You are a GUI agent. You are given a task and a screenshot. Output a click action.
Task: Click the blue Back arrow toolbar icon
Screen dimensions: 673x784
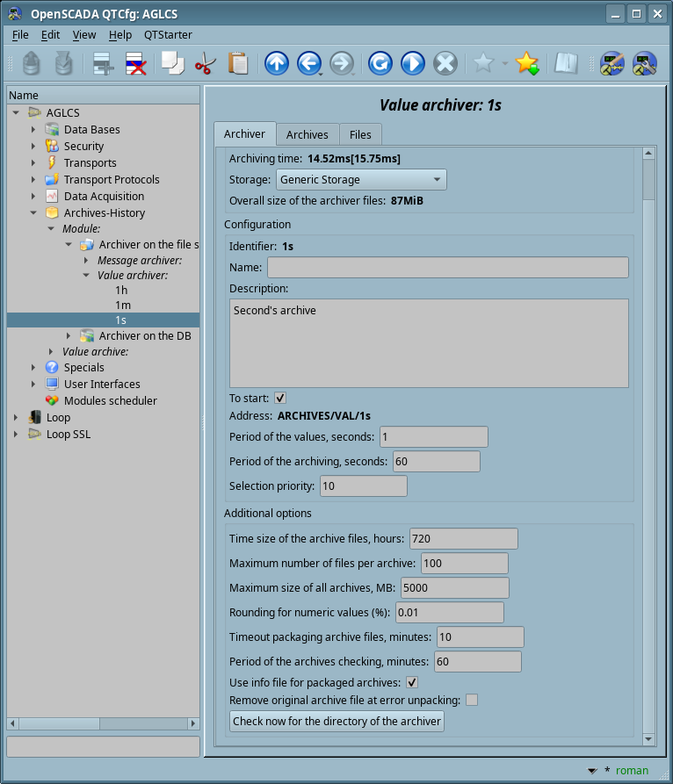click(x=308, y=63)
